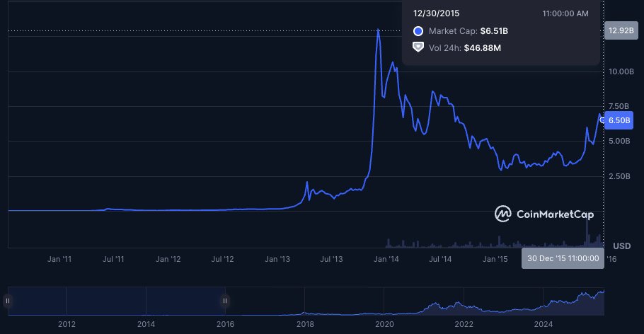This screenshot has height=334, width=644.
Task: Click 2012 in the navigator timeline
Action: point(67,324)
